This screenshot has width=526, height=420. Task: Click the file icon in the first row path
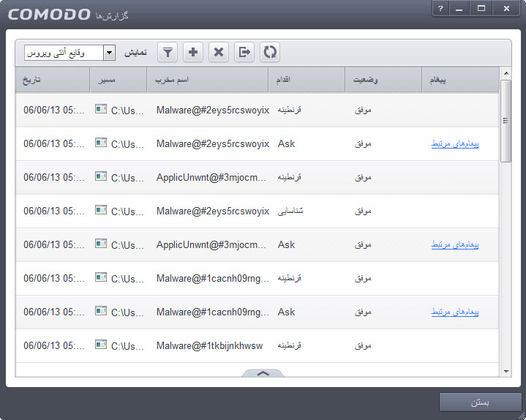(101, 109)
